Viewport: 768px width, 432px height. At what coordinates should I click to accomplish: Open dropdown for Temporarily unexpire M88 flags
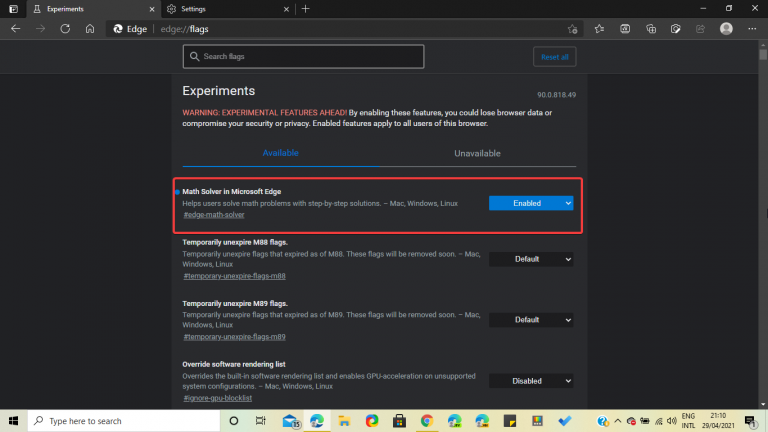(x=531, y=259)
